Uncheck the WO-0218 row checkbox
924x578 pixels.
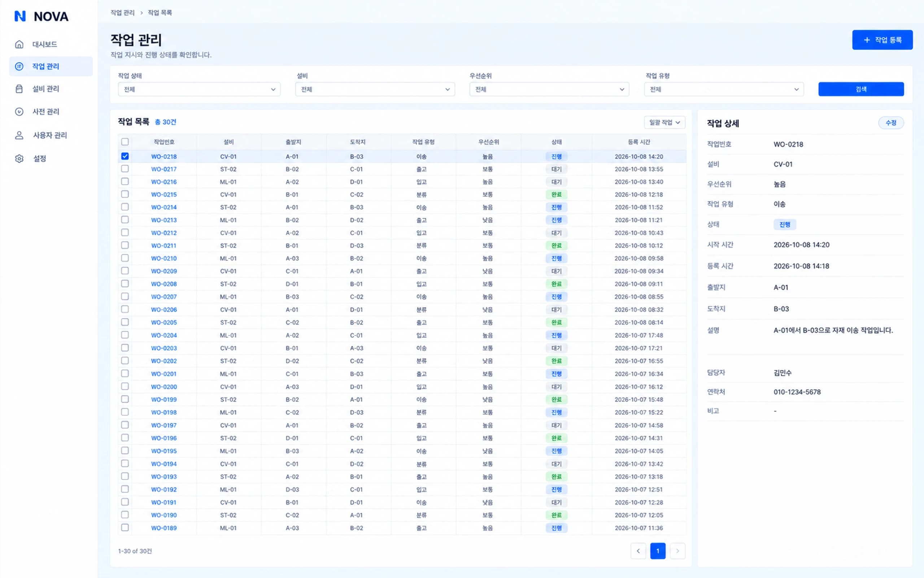[x=125, y=156]
